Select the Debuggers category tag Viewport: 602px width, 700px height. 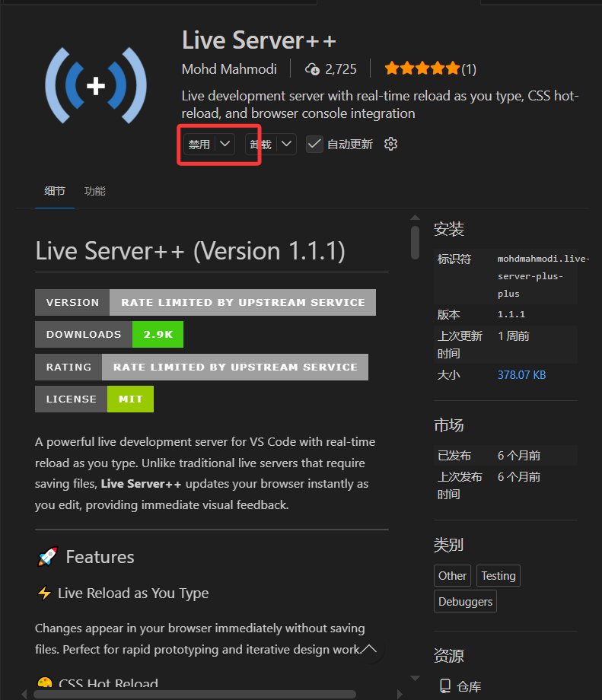tap(465, 602)
